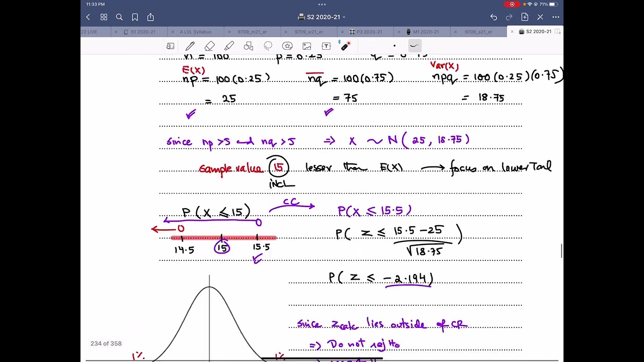The width and height of the screenshot is (644, 362).
Task: Close the P3 2020-21 tab
Action: pos(343,32)
